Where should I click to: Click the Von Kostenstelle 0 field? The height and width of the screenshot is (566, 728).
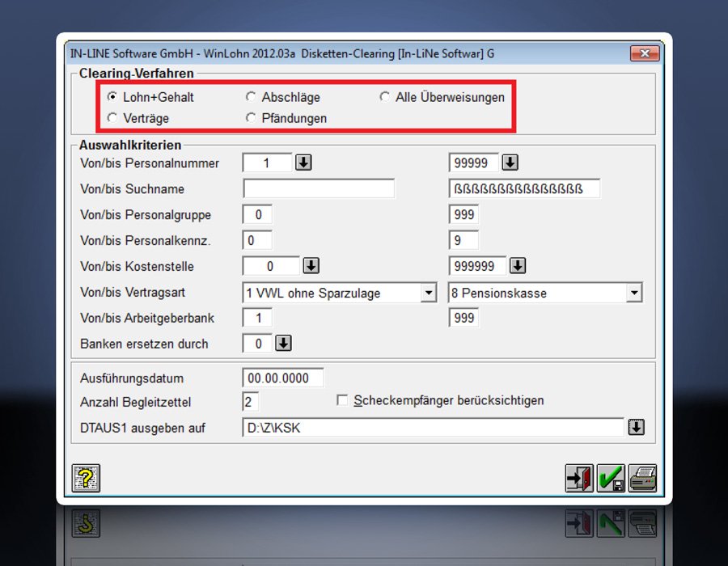[x=271, y=266]
